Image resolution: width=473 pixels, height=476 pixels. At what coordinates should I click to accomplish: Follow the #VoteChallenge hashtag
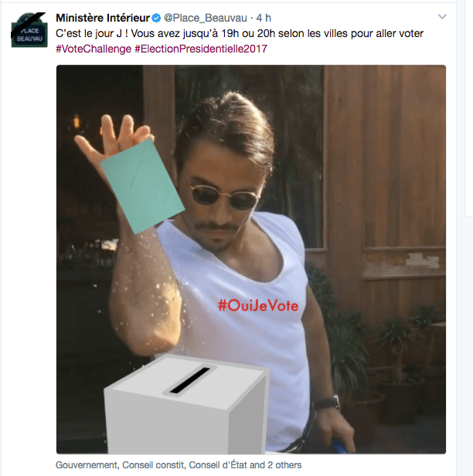pyautogui.click(x=94, y=49)
